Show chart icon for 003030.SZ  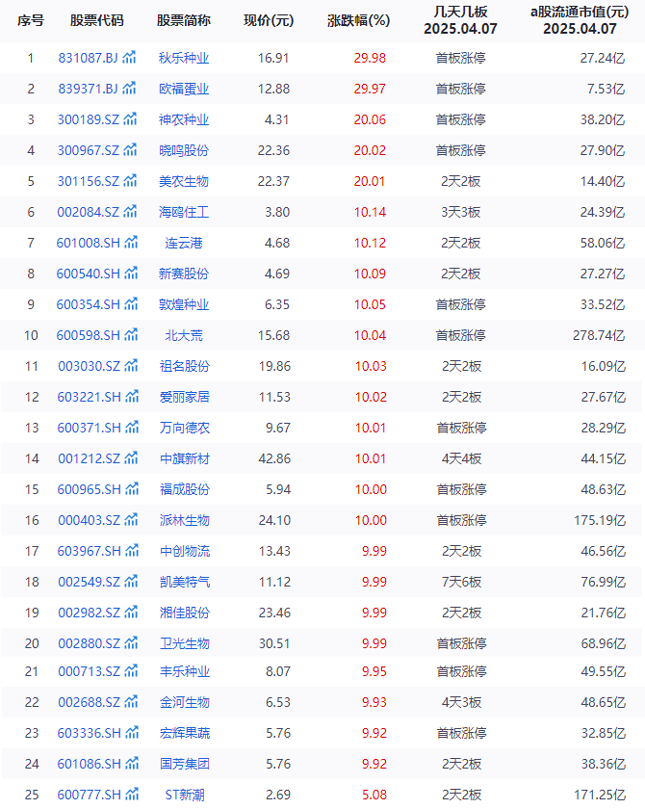click(132, 366)
